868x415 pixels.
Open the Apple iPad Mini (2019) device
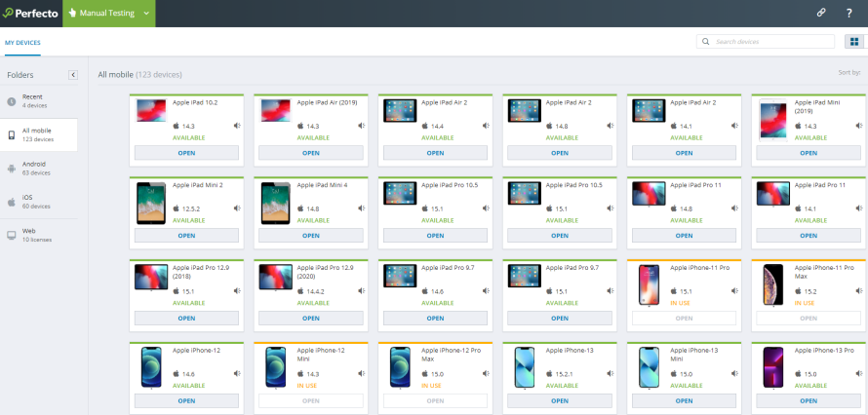click(x=809, y=153)
